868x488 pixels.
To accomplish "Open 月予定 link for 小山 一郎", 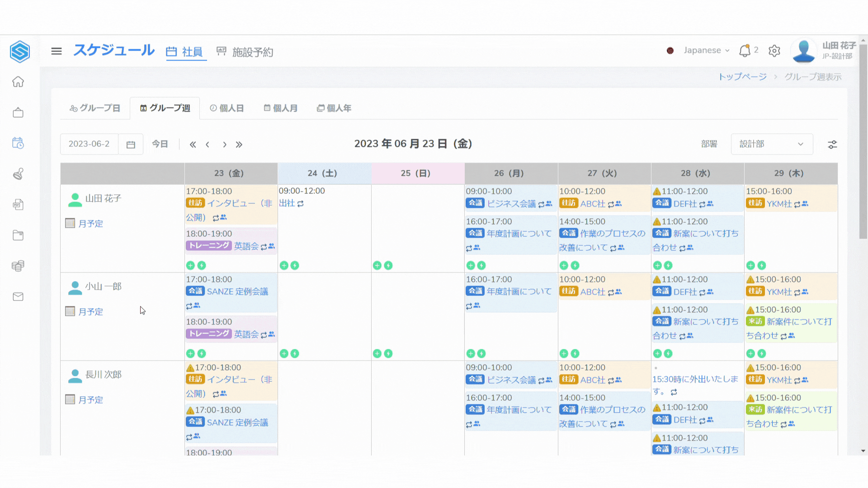I will (x=90, y=312).
